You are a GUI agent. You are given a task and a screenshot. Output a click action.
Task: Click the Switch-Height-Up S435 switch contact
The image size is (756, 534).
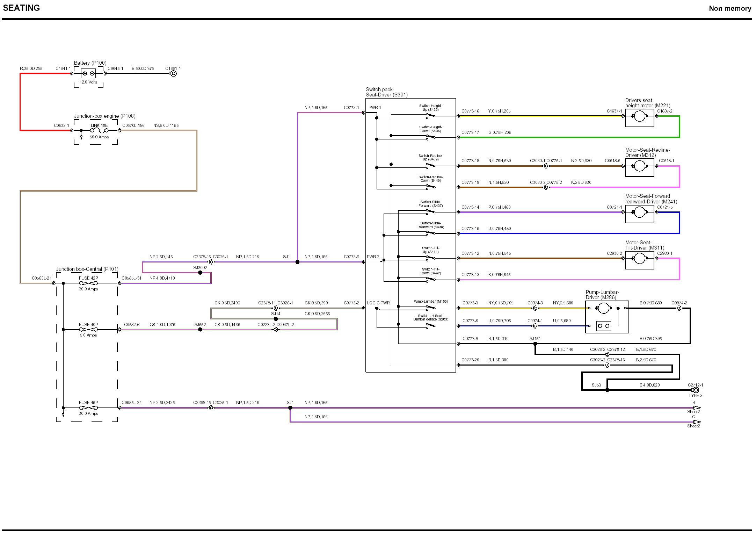tap(431, 115)
